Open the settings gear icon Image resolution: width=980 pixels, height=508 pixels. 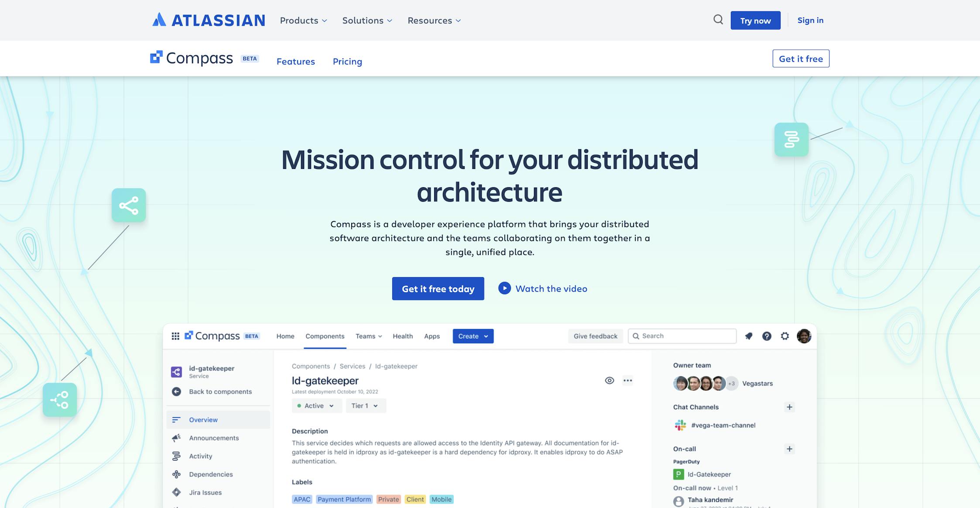[x=785, y=336]
